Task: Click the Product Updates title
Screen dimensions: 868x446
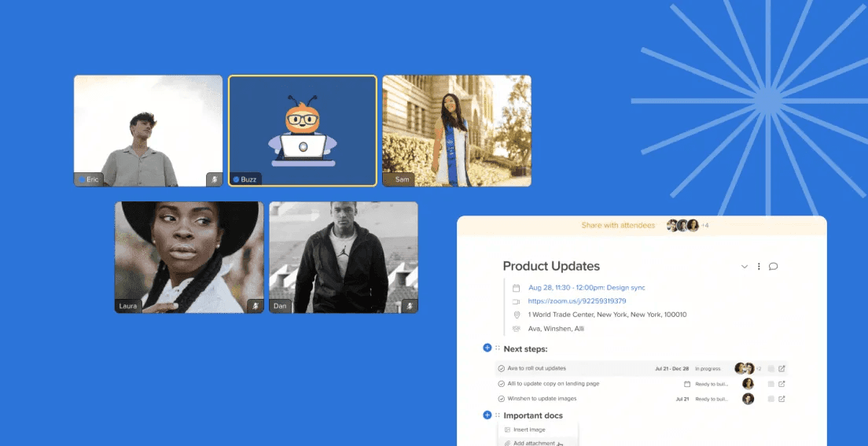Action: tap(551, 266)
